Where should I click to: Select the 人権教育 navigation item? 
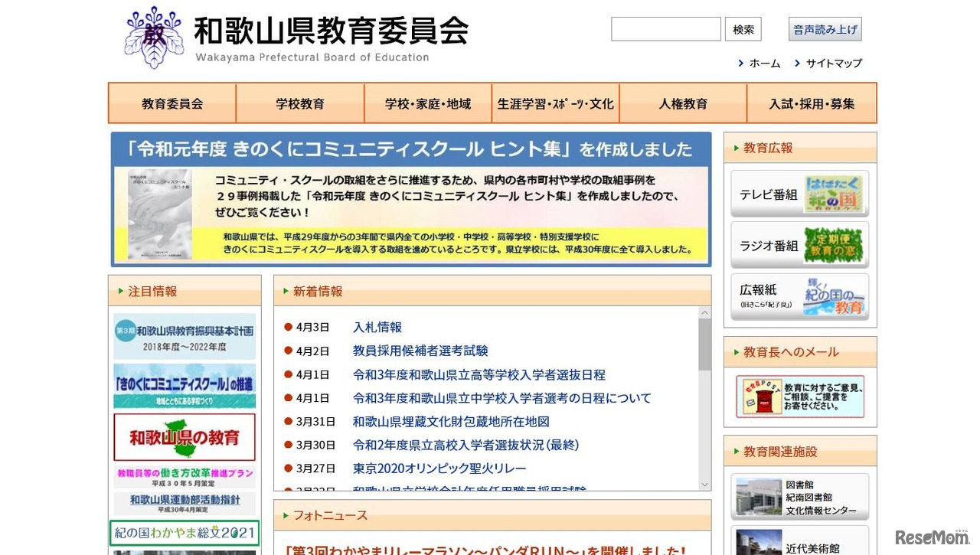683,103
